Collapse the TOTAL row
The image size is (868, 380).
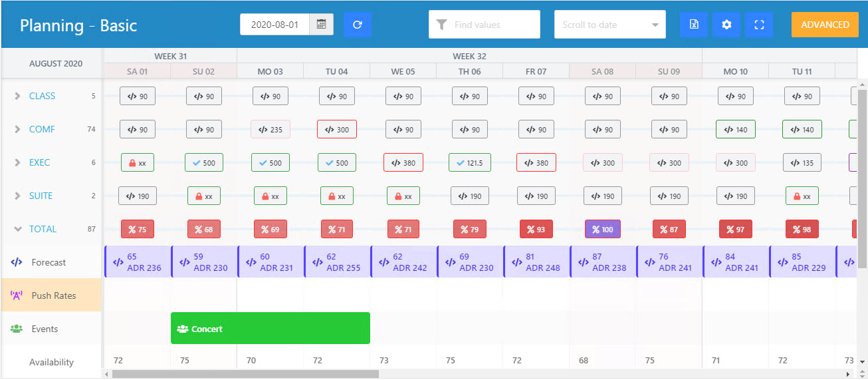18,229
